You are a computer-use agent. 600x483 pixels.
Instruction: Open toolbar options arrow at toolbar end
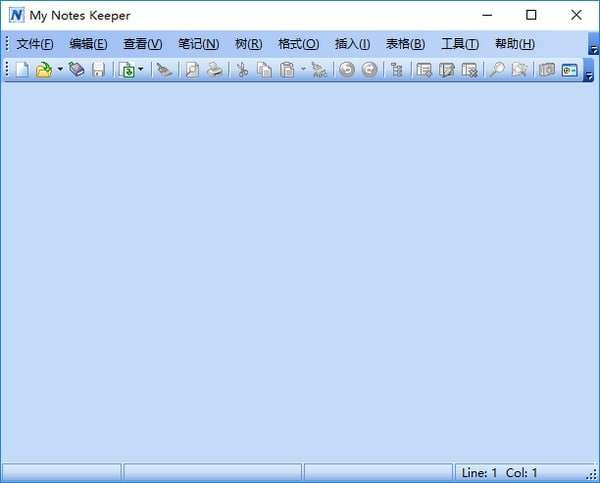pos(589,71)
